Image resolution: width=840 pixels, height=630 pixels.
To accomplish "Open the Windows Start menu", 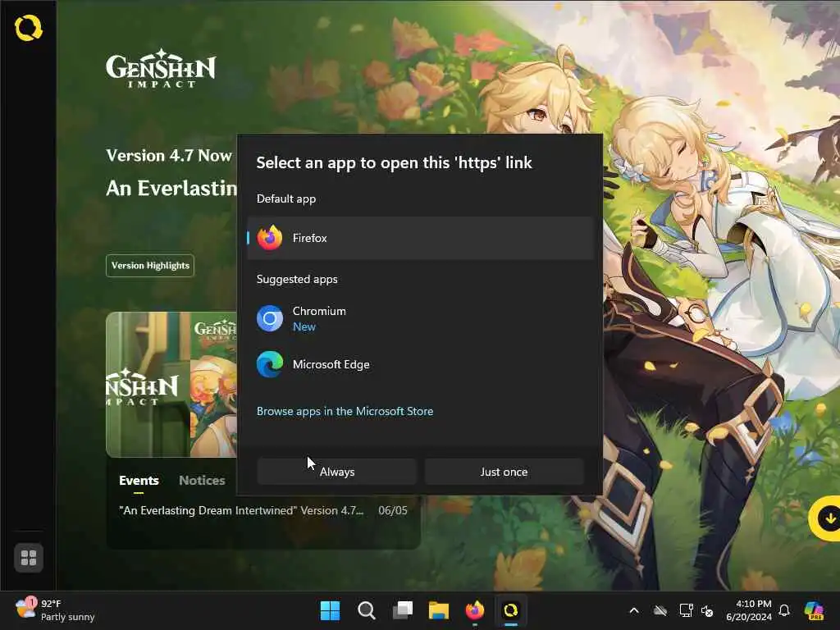I will click(x=330, y=610).
